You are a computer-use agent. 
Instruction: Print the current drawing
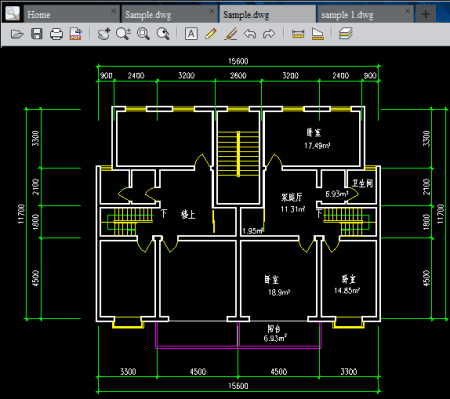56,34
